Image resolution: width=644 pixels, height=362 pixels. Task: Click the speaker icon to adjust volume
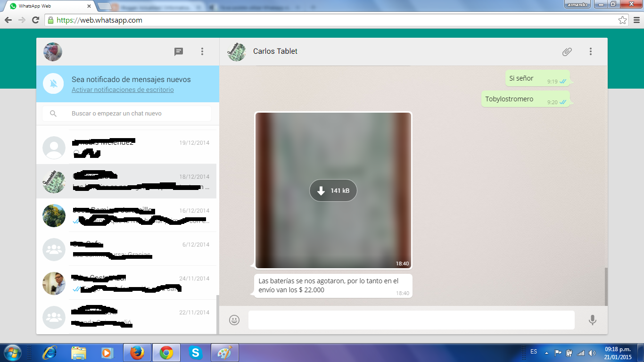(592, 352)
